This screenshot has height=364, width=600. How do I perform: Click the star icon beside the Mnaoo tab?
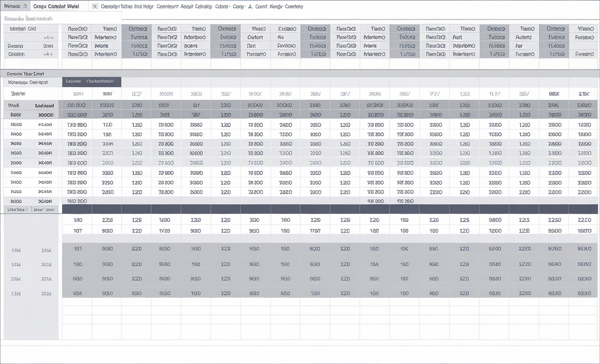24,6
